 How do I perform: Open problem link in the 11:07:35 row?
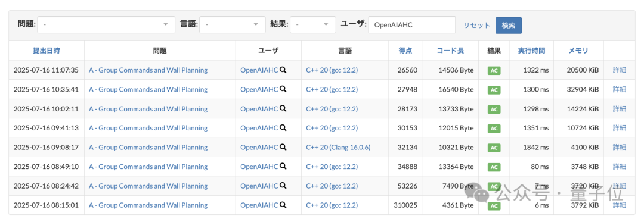148,70
